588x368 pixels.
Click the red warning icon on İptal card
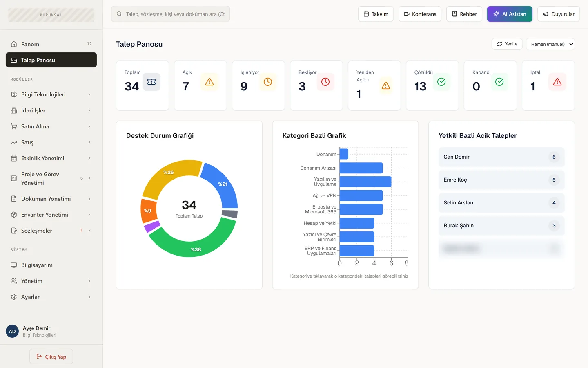557,82
